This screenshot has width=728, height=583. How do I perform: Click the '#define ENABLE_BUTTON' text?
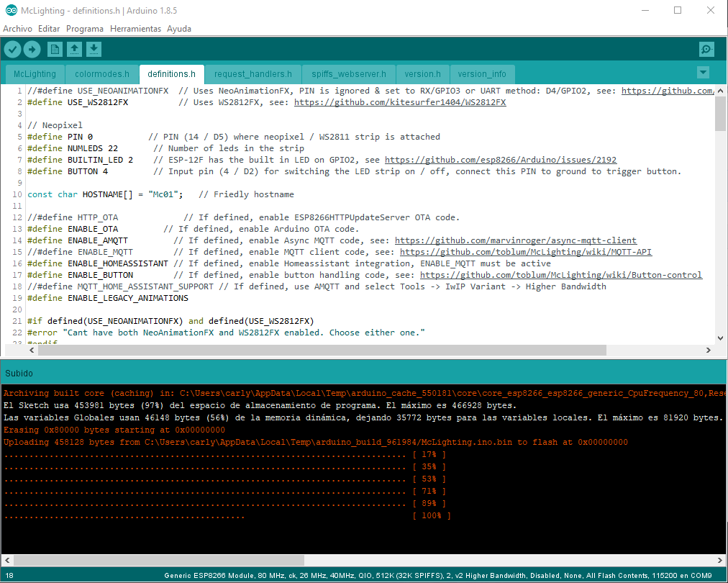81,275
